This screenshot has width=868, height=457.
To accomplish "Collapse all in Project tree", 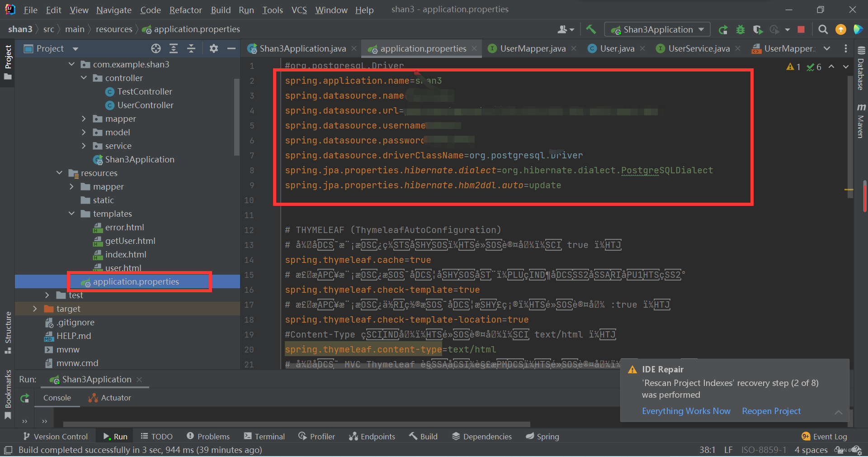I will [191, 48].
